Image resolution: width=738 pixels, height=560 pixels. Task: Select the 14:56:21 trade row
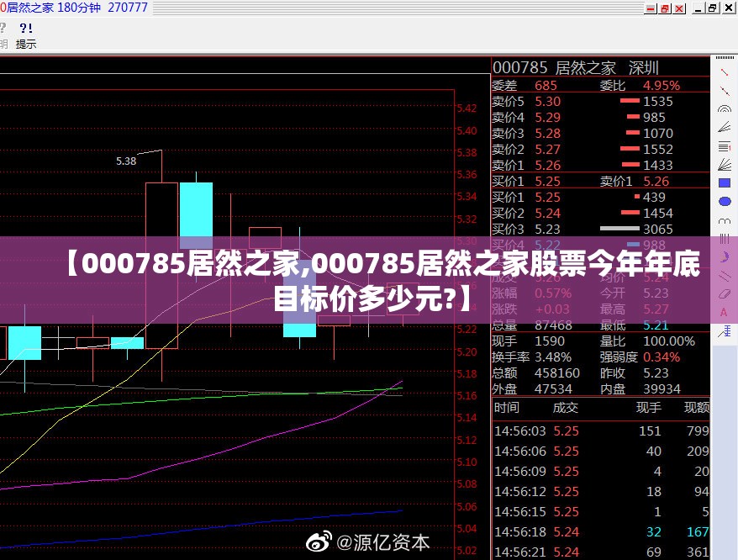click(x=601, y=552)
